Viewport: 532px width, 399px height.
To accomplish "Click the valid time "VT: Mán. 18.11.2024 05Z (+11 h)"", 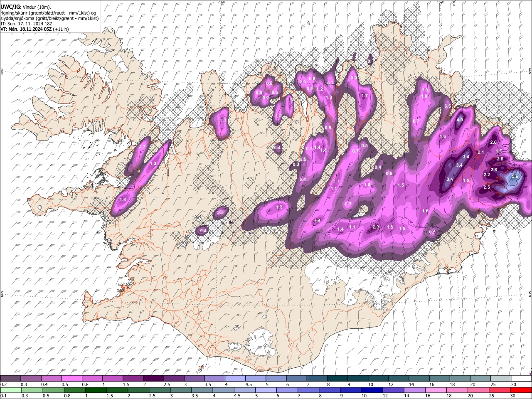I will click(x=34, y=29).
